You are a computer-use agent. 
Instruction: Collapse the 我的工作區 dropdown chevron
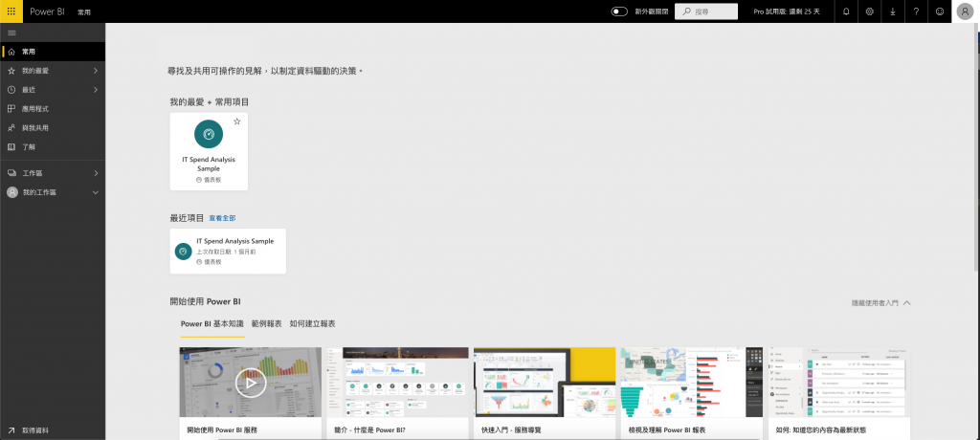pos(96,192)
